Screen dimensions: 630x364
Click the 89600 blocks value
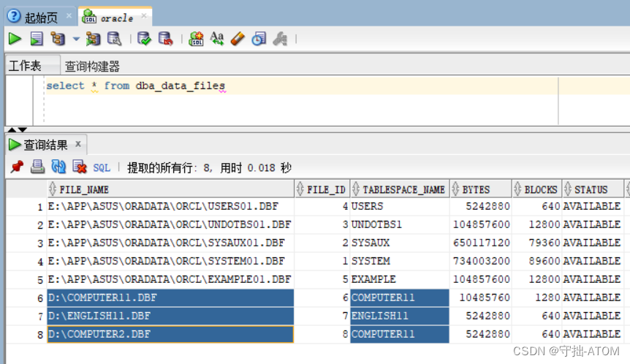(x=536, y=261)
